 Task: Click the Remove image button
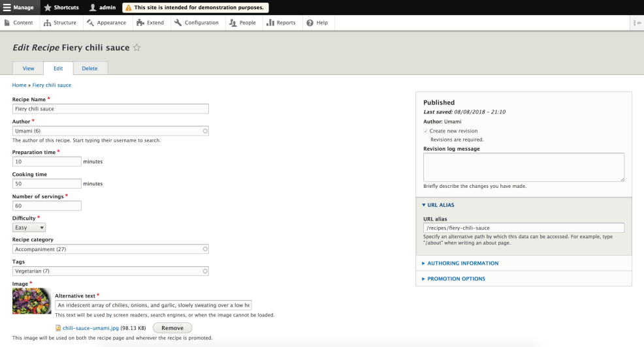[x=172, y=327]
